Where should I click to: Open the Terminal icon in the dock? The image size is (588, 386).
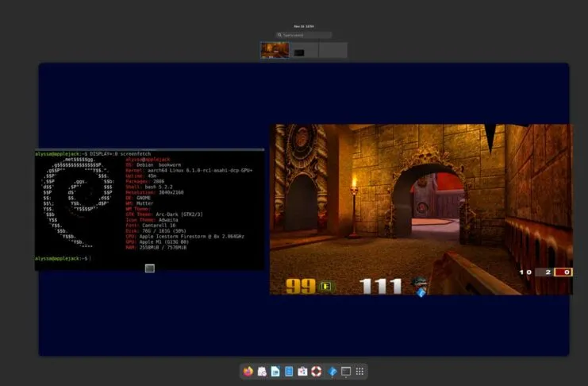347,371
